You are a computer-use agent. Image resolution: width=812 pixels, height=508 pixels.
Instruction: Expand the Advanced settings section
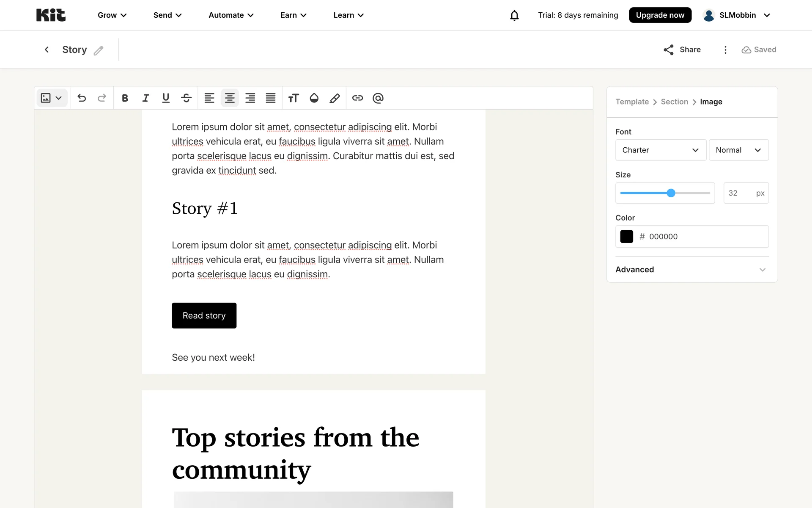[692, 270]
